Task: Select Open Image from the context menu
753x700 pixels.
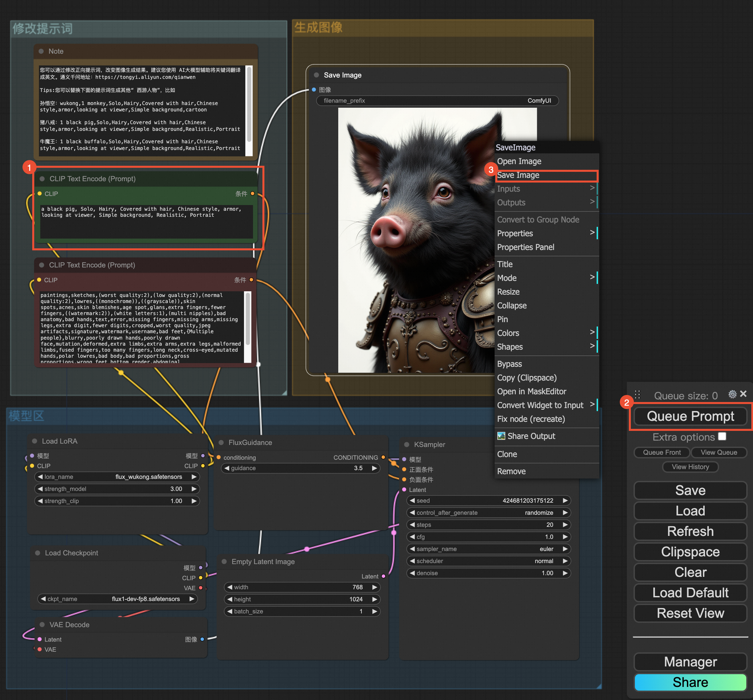Action: click(x=547, y=161)
